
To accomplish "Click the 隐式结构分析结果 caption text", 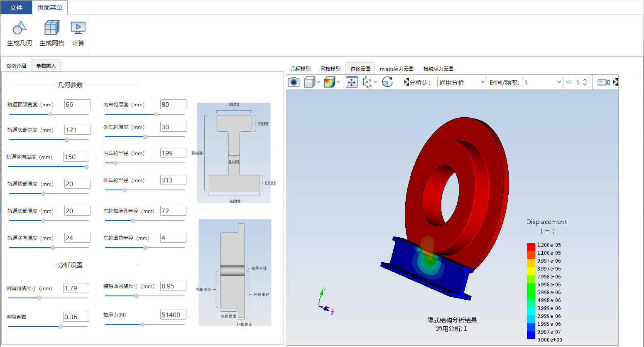I will [452, 320].
